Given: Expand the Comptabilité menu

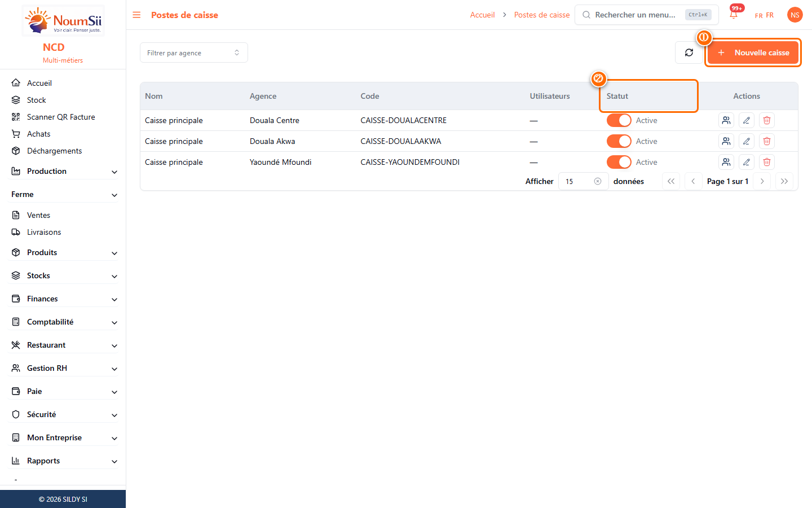Looking at the screenshot, I should tap(64, 322).
